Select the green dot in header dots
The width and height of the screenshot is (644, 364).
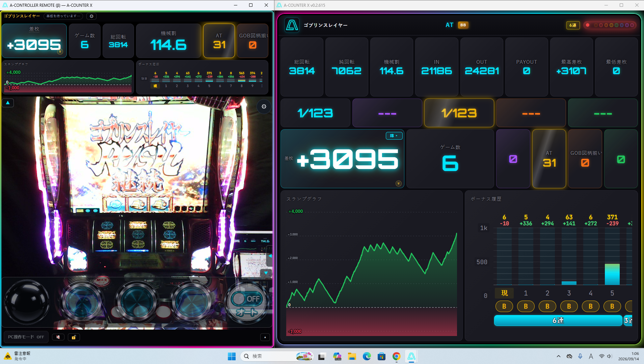[617, 25]
